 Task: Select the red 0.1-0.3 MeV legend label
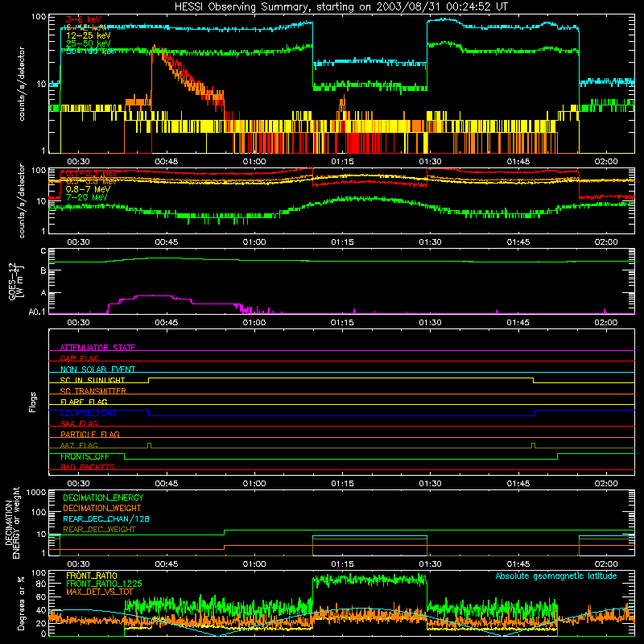[x=91, y=173]
